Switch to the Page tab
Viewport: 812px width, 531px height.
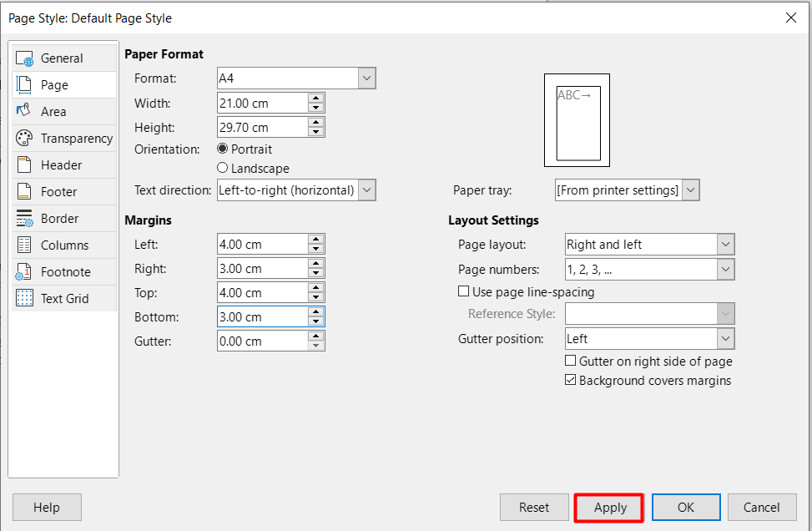point(50,84)
